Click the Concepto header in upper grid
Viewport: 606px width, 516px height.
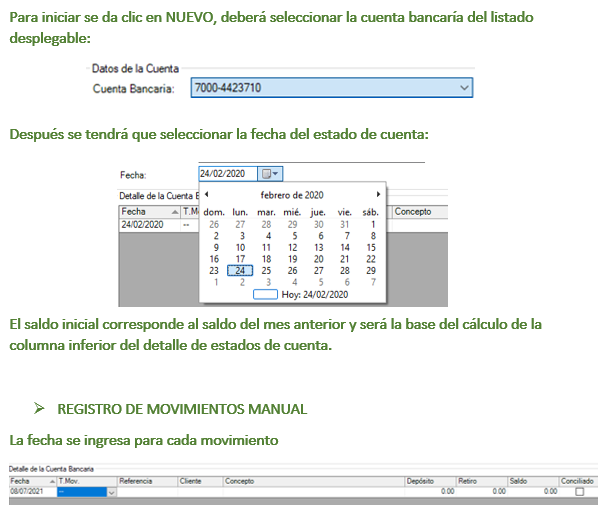420,211
